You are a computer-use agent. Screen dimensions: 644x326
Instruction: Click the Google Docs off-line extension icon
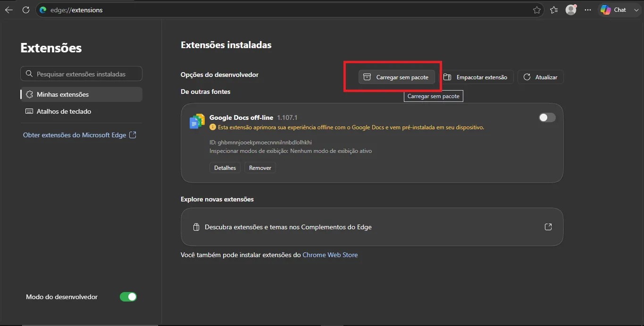(197, 122)
